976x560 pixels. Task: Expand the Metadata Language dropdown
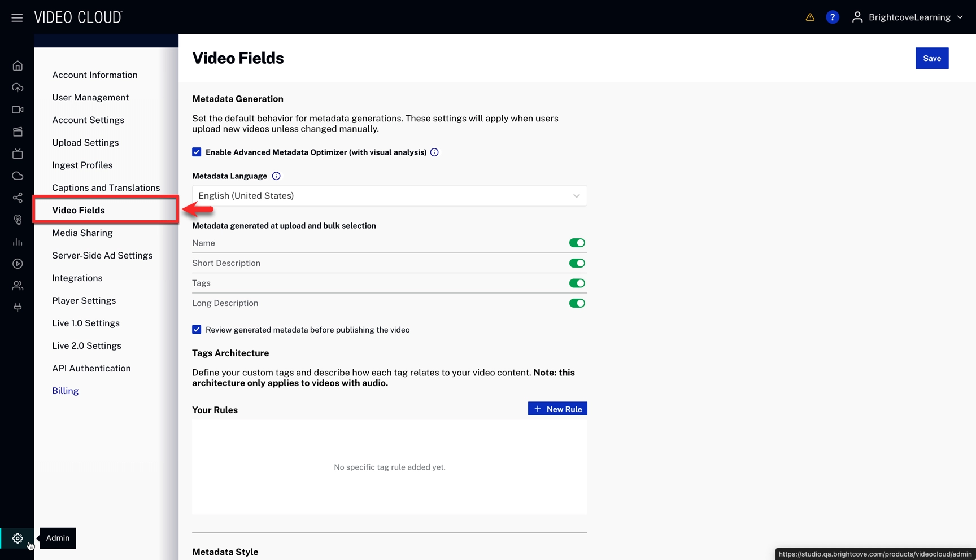click(389, 196)
